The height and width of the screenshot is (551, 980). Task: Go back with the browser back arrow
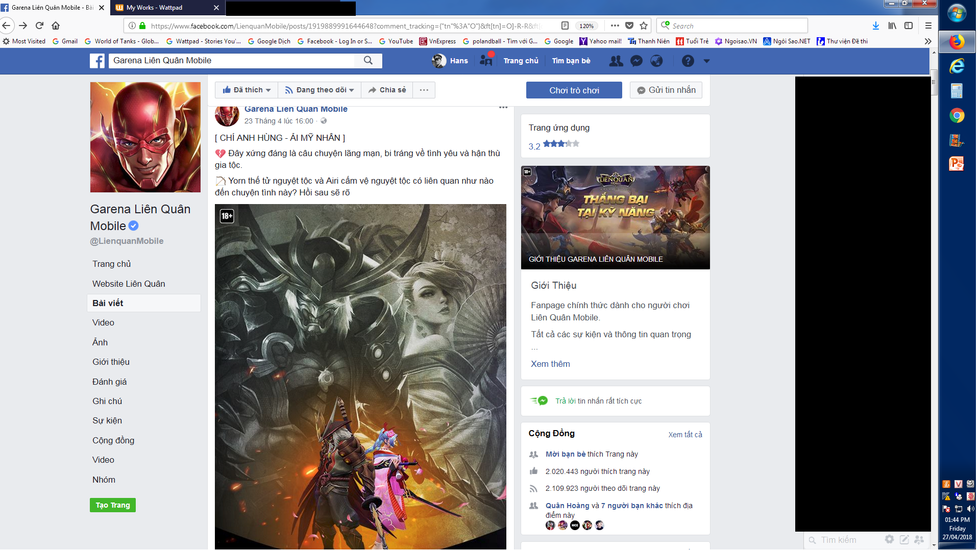pyautogui.click(x=6, y=26)
